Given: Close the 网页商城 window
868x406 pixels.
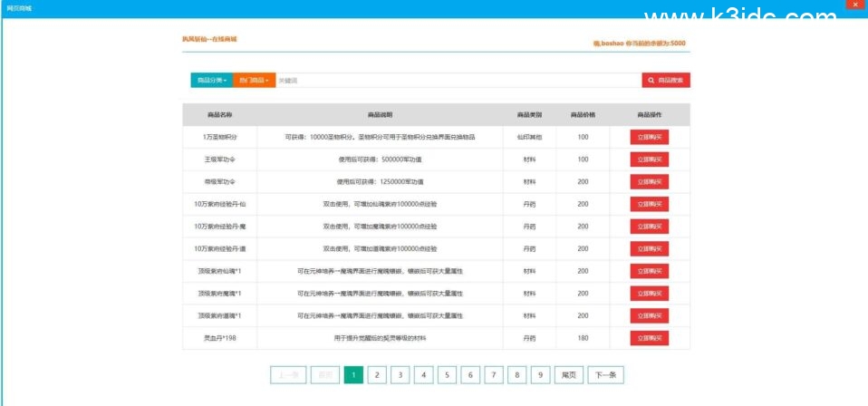Looking at the screenshot, I should point(857,5).
